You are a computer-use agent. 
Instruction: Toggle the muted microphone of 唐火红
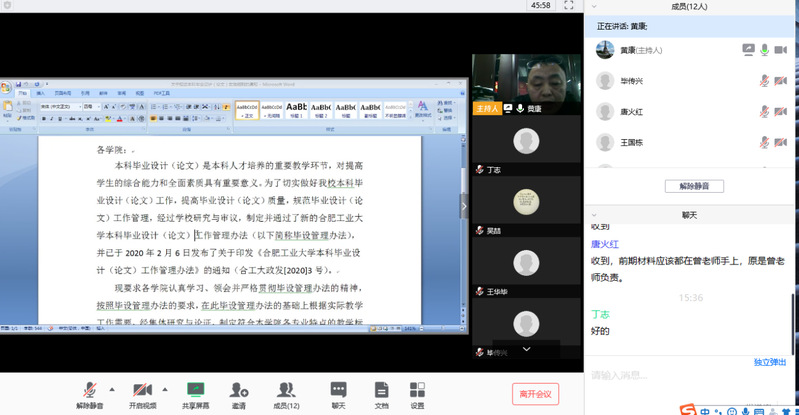[764, 111]
